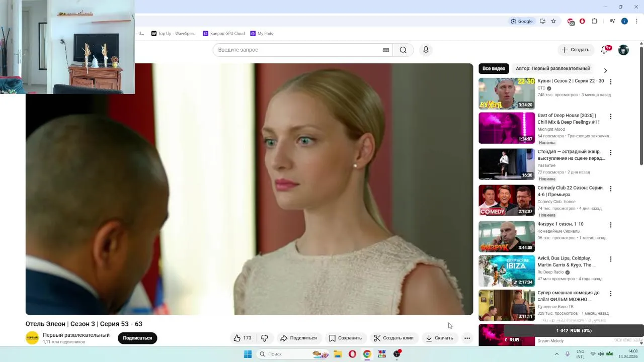The height and width of the screenshot is (362, 644).
Task: Open the Кухня Сезон 2 video thumbnail
Action: coord(507,94)
